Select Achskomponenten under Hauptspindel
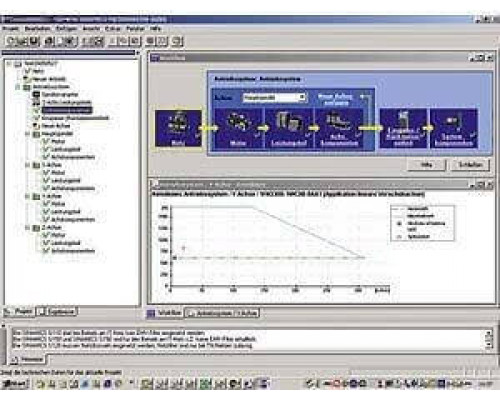 pos(73,157)
